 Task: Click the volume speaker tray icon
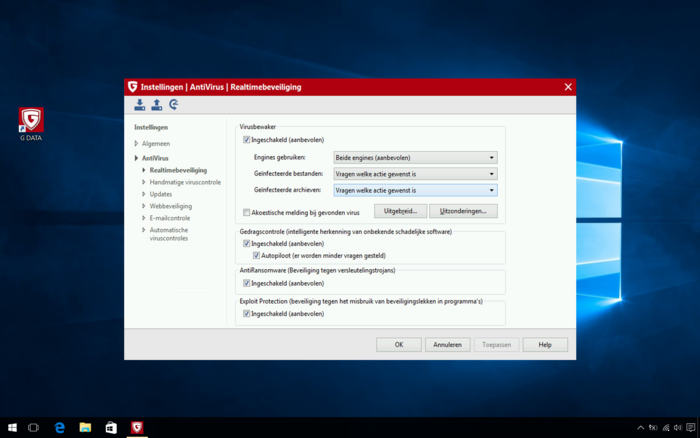tap(678, 428)
